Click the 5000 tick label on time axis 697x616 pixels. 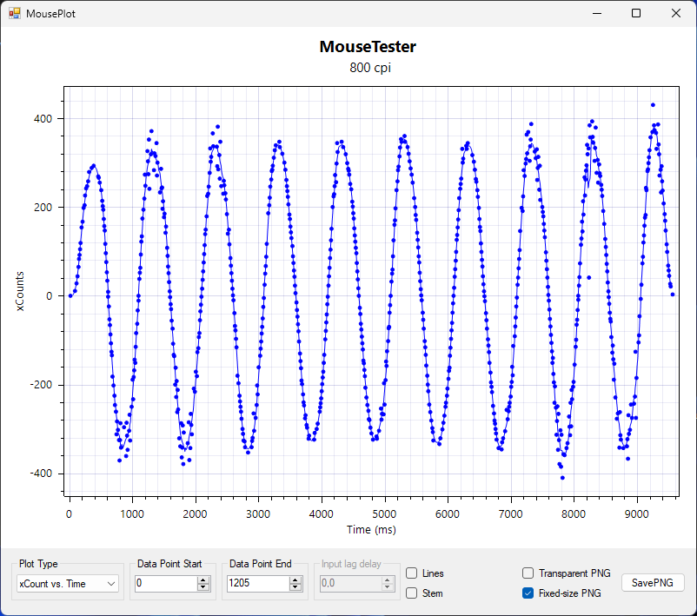[384, 514]
